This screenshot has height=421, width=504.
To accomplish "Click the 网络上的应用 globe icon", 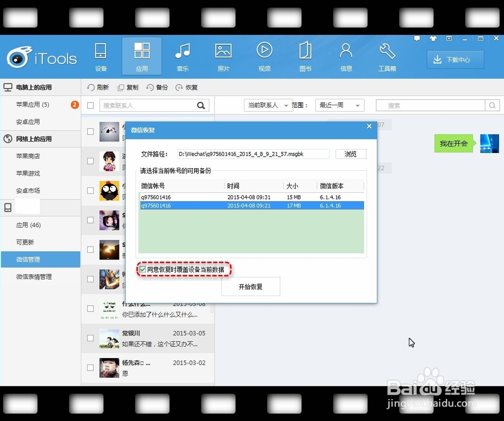I will (x=8, y=138).
